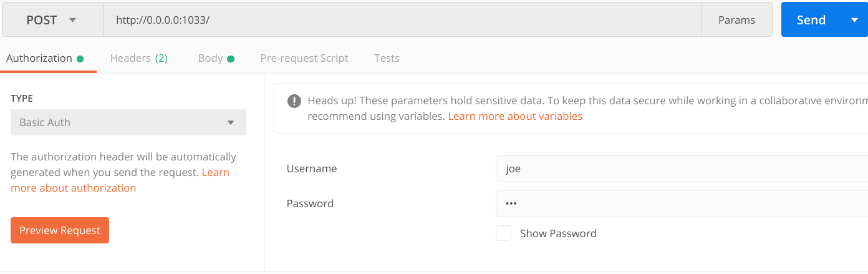868x274 pixels.
Task: Click the request URL field
Action: coord(402,20)
